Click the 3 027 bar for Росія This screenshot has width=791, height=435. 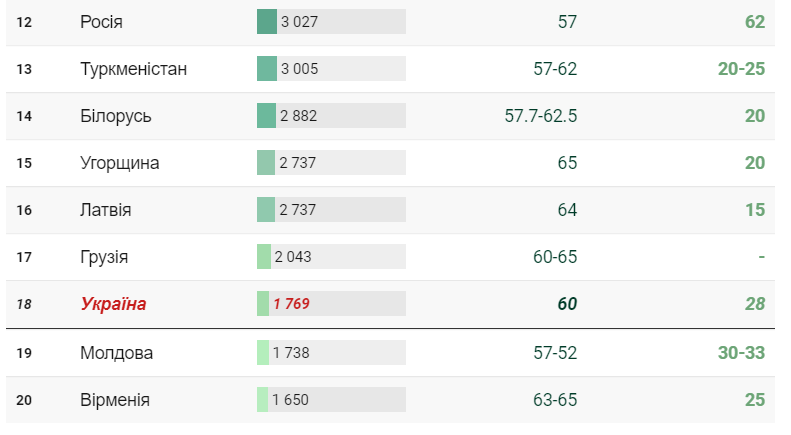(331, 21)
